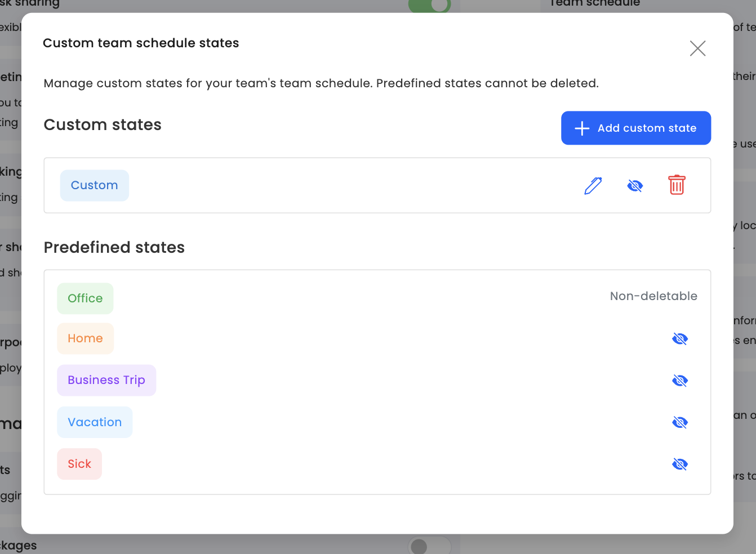Screen dimensions: 756x554
Task: Hide the Custom state from schedule
Action: coord(635,185)
